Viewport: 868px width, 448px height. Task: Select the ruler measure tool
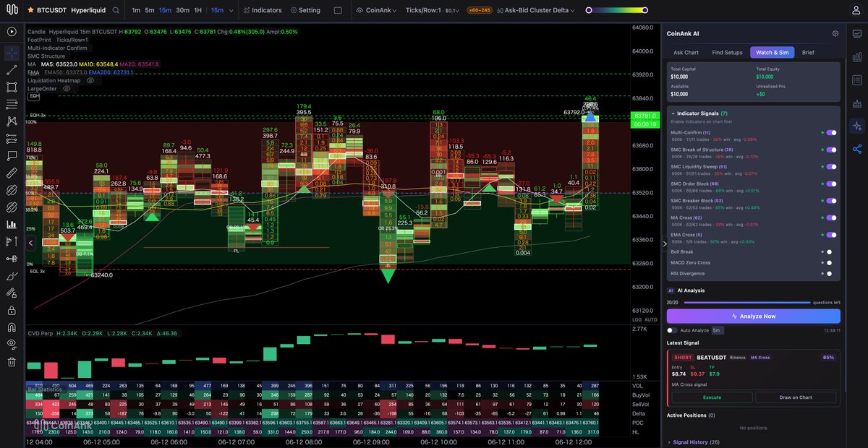click(12, 173)
